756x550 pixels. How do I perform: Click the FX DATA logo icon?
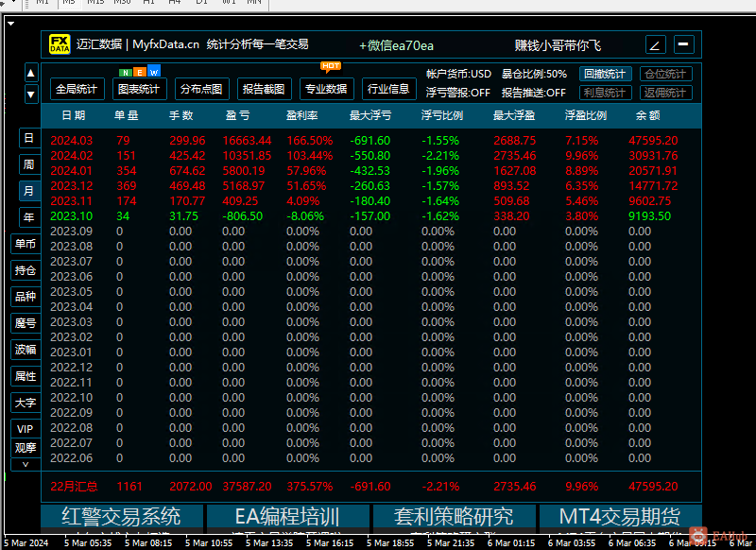(60, 44)
